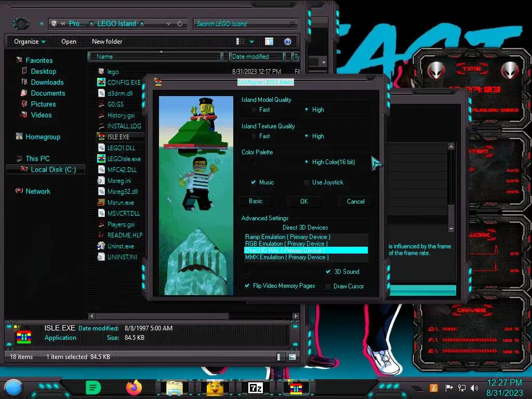This screenshot has height=399, width=532.
Task: Open File Explorer taskbar icon
Action: tap(175, 388)
